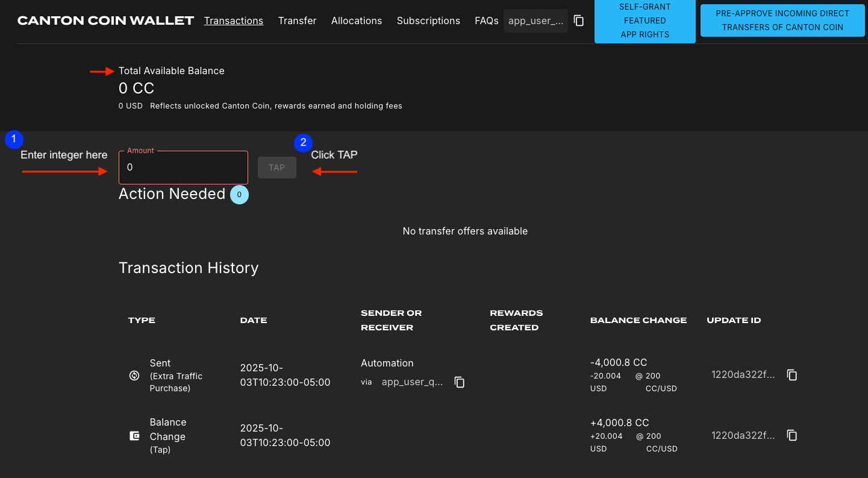
Task: Click the Canton Coin Wallet logo title
Action: coord(105,20)
